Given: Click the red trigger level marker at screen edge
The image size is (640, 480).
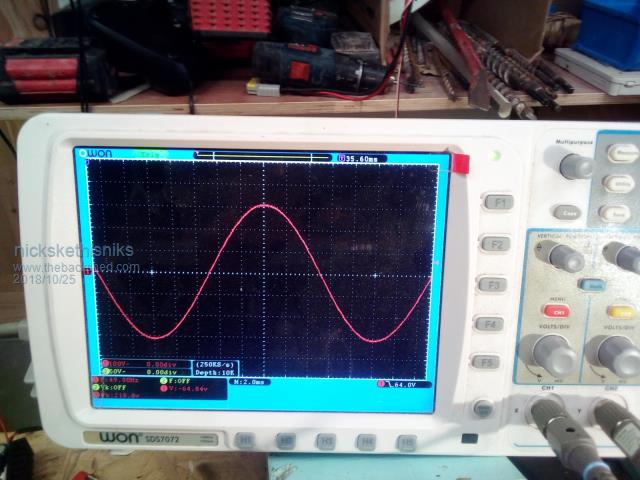Looking at the screenshot, I should (x=461, y=164).
